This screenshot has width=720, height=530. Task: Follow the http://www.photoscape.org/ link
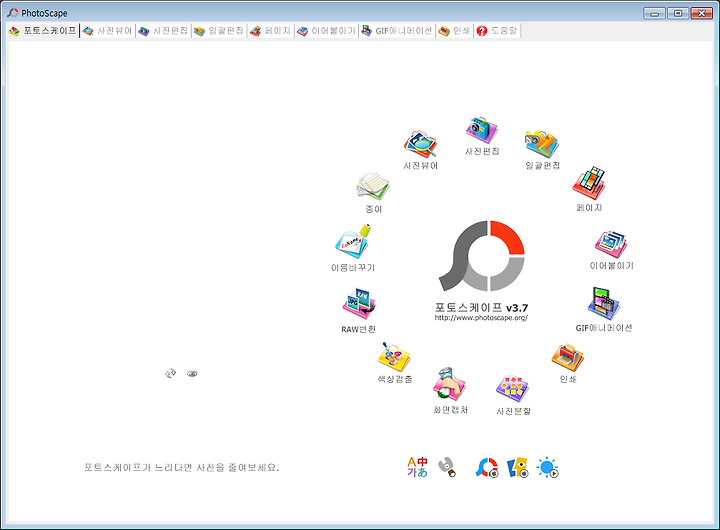(x=481, y=318)
